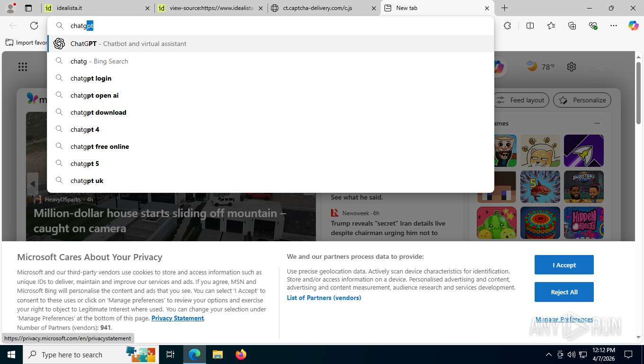The height and width of the screenshot is (364, 644).
Task: Open Million-dollar house sliding headline
Action: (x=160, y=220)
